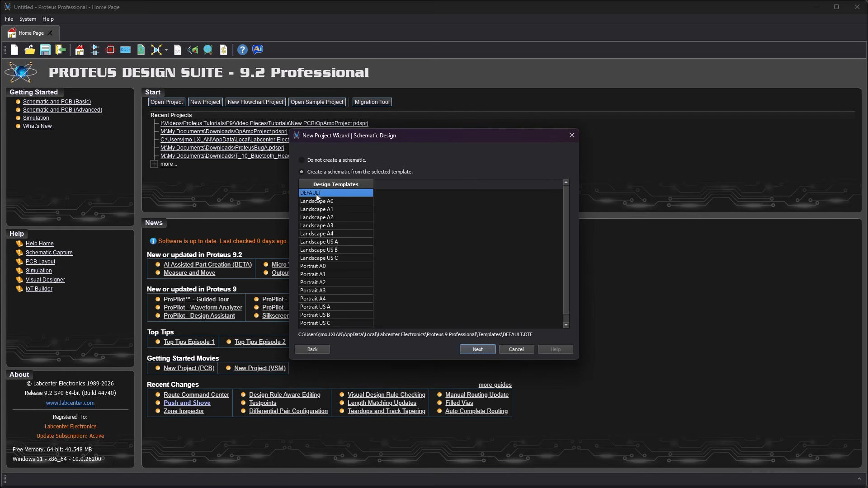Viewport: 868px width, 488px height.
Task: Click the Open Project folder toolbar icon
Action: [30, 50]
